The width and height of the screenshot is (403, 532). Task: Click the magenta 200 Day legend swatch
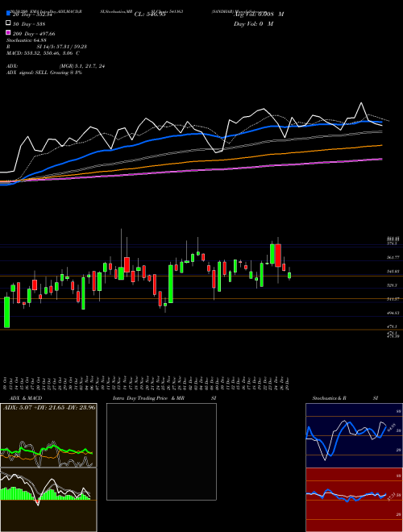click(8, 33)
